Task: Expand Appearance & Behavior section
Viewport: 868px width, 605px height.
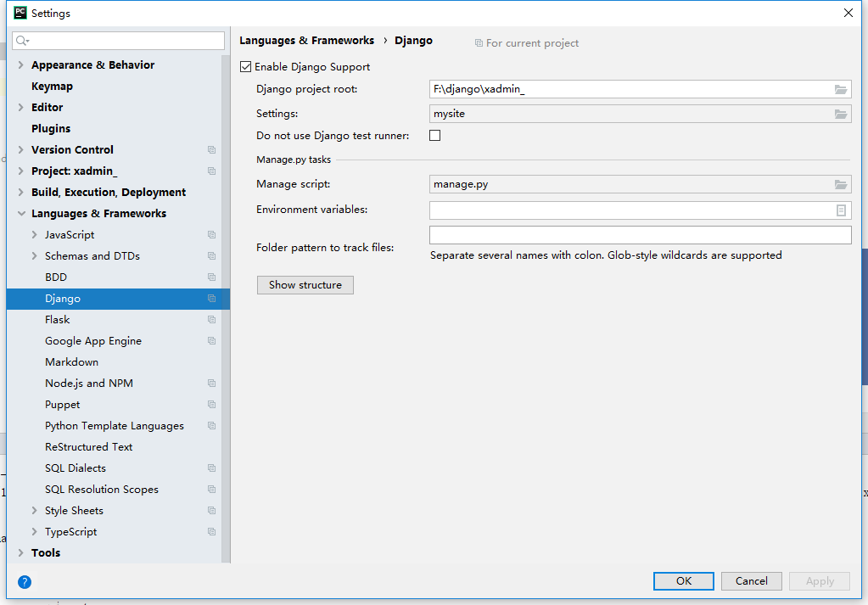Action: (21, 64)
